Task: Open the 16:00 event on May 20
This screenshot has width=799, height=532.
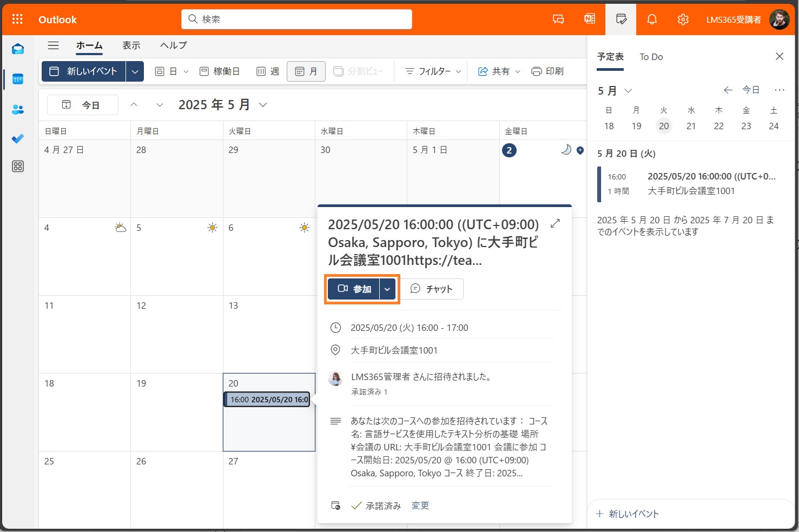Action: [x=267, y=400]
